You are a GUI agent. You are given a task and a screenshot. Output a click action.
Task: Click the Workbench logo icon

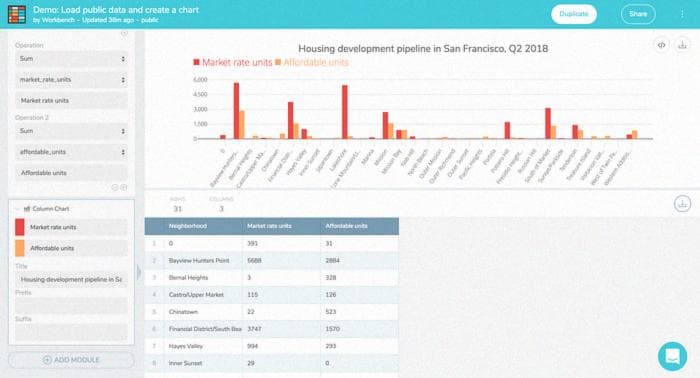(x=17, y=14)
